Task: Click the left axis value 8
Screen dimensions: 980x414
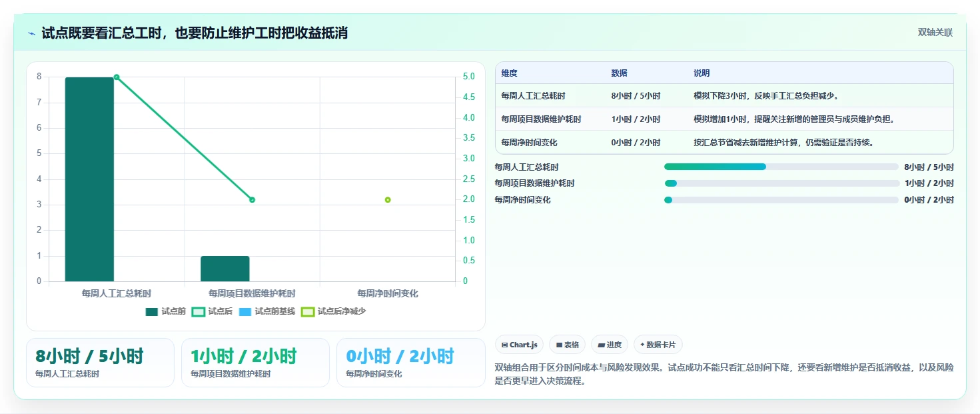Action: [39, 77]
